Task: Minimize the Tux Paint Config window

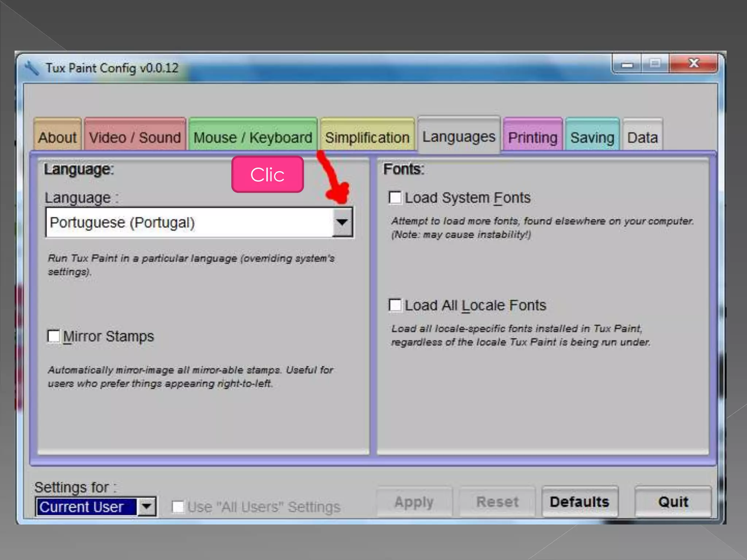Action: (x=627, y=65)
